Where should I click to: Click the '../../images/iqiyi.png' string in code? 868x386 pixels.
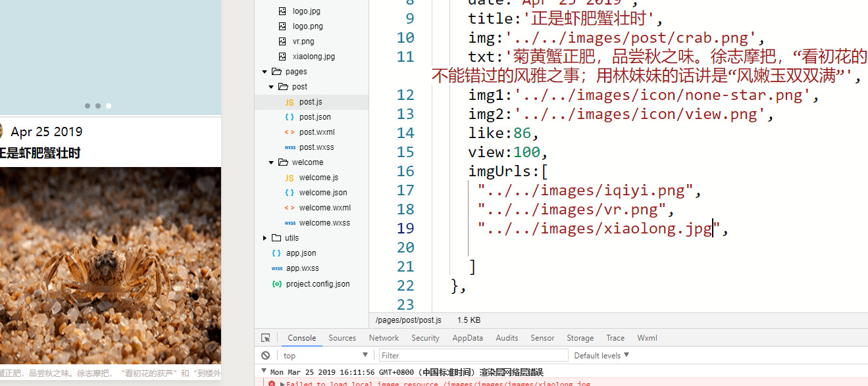[x=586, y=191]
